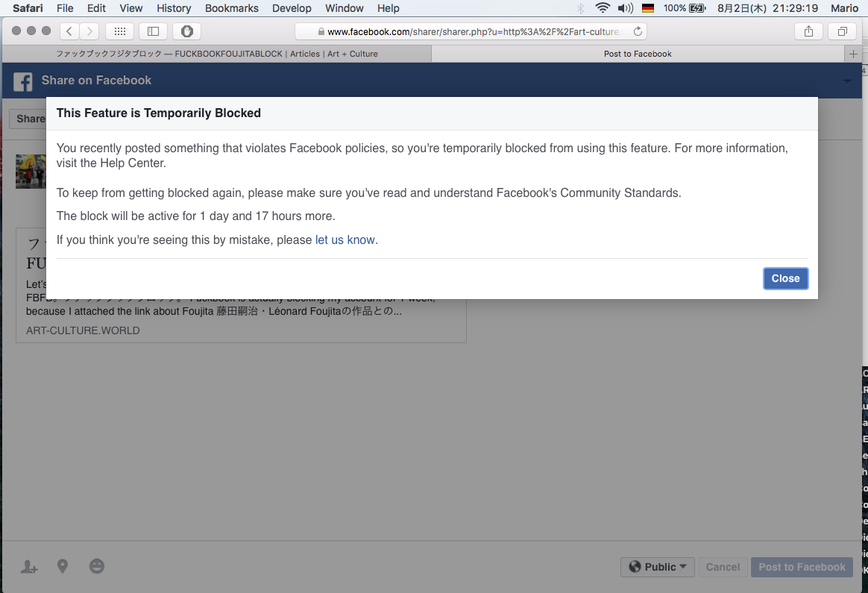Expand the header dropdown arrow at right
868x593 pixels.
click(x=847, y=81)
